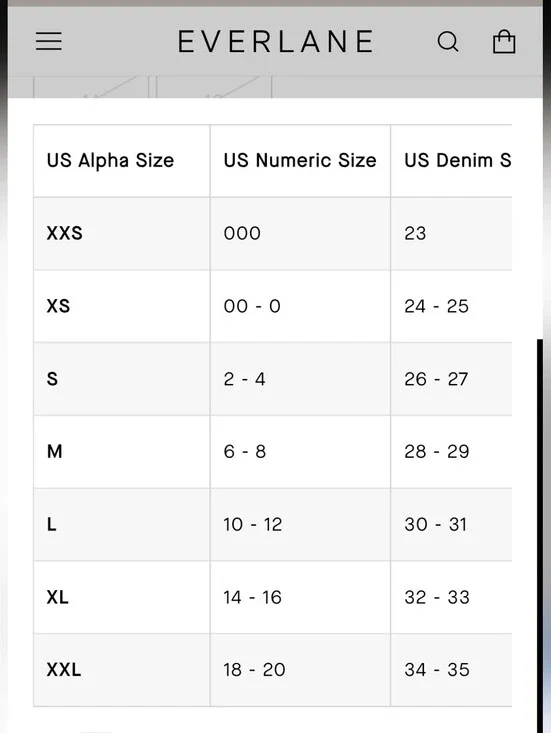551x733 pixels.
Task: Click numeric size 000 cell
Action: pyautogui.click(x=301, y=234)
